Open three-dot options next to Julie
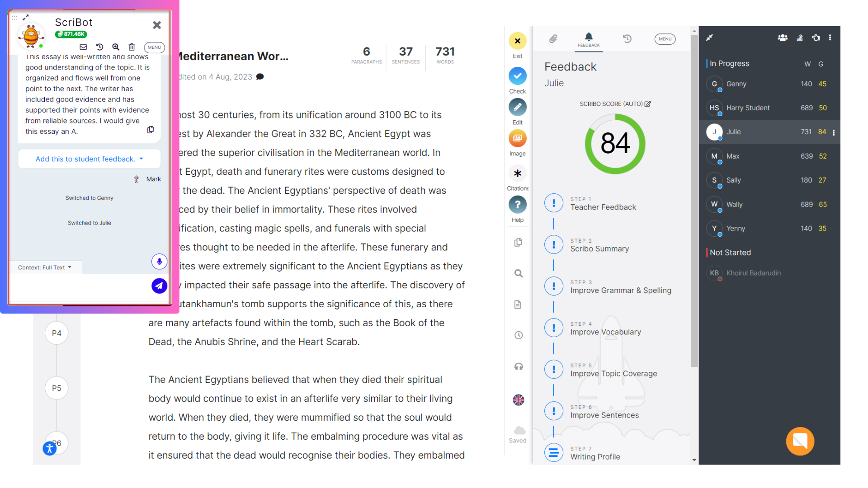The width and height of the screenshot is (868, 488). click(834, 133)
